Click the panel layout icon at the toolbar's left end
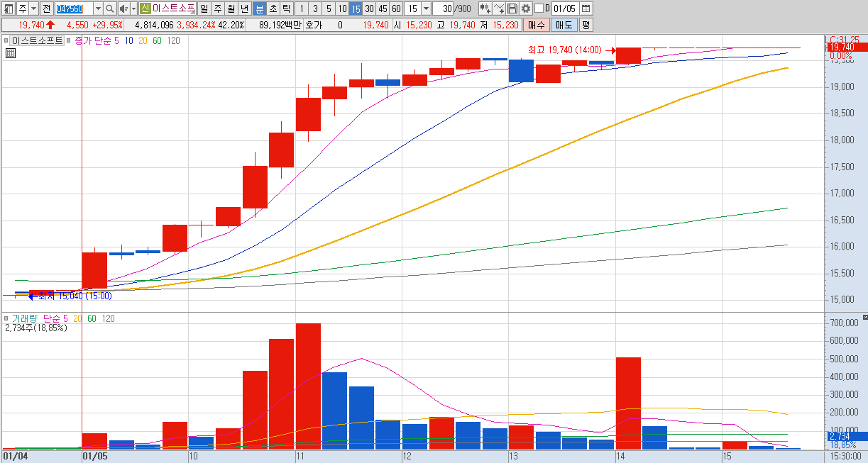Image resolution: width=868 pixels, height=463 pixels. (x=9, y=9)
